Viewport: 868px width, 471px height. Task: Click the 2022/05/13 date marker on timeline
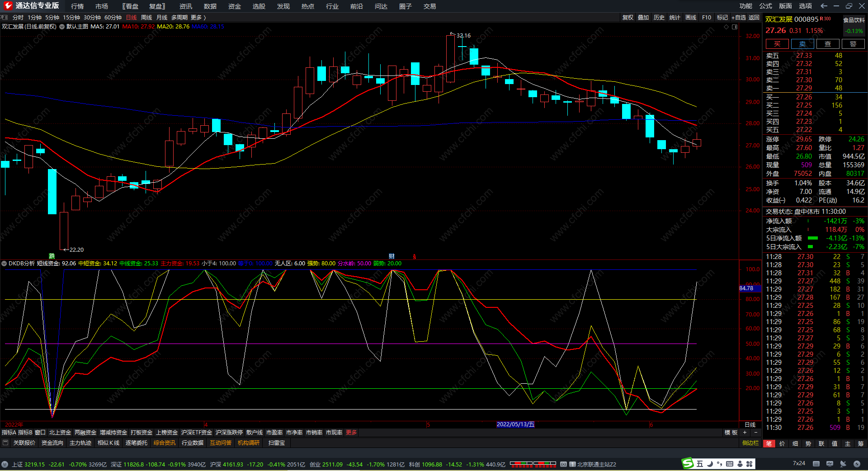point(515,424)
